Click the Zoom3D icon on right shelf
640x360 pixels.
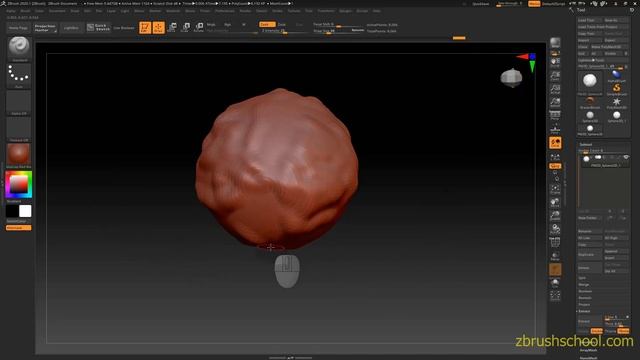pos(555,216)
